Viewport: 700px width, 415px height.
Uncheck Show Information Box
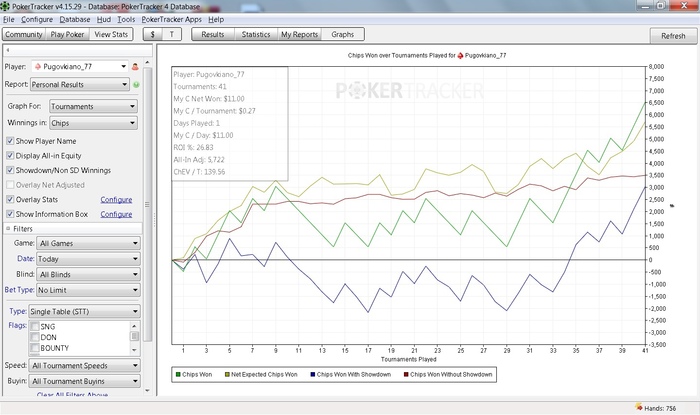[10, 214]
